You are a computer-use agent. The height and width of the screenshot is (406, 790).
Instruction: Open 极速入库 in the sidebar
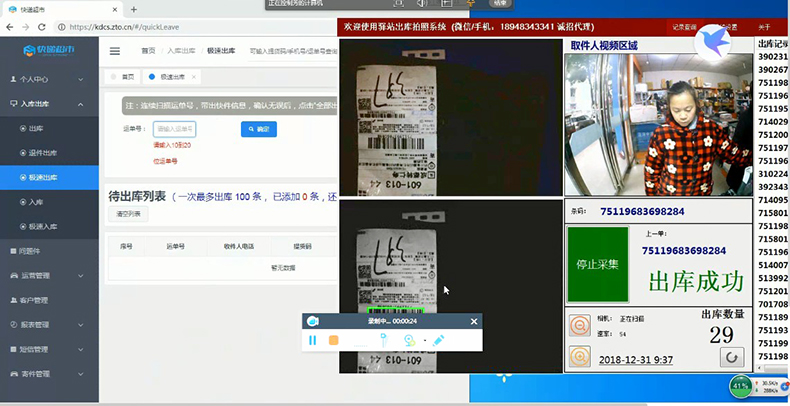49,227
